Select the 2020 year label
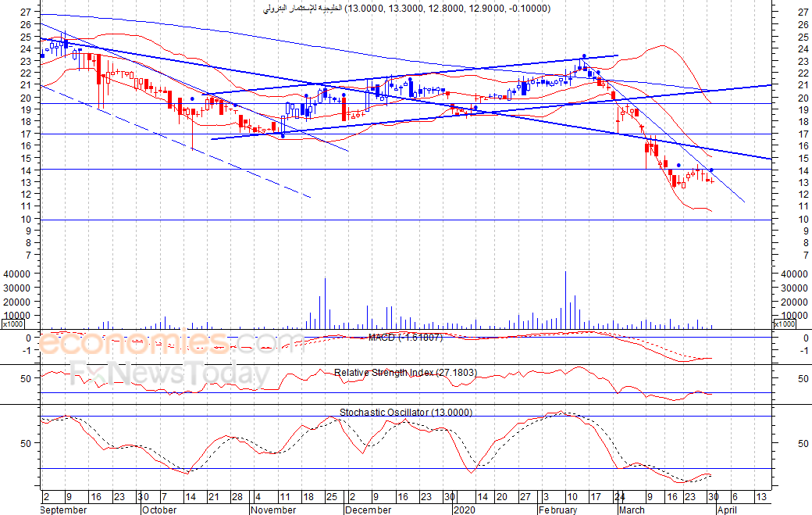This screenshot has width=812, height=515. click(464, 510)
